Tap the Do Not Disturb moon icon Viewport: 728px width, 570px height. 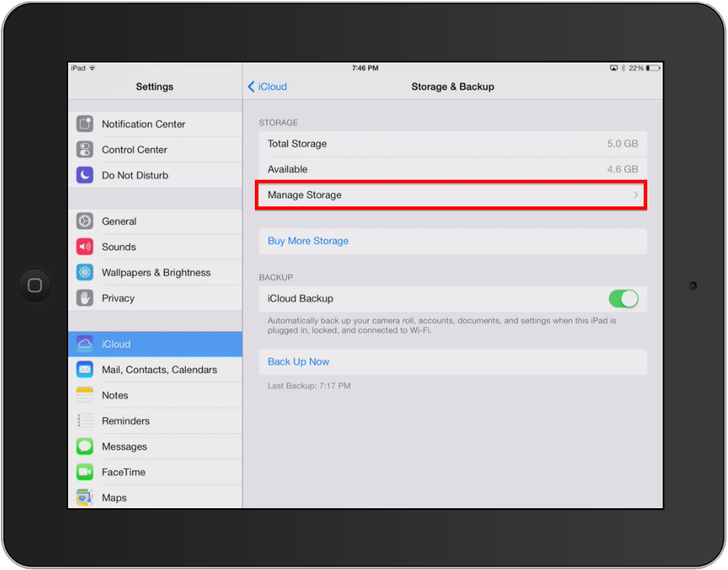[x=84, y=175]
